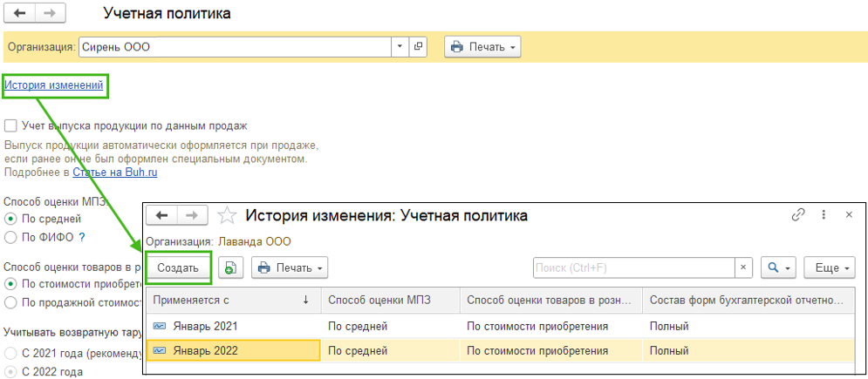This screenshot has width=868, height=379.
Task: Open the Печать menu in the main window
Action: pos(482,47)
